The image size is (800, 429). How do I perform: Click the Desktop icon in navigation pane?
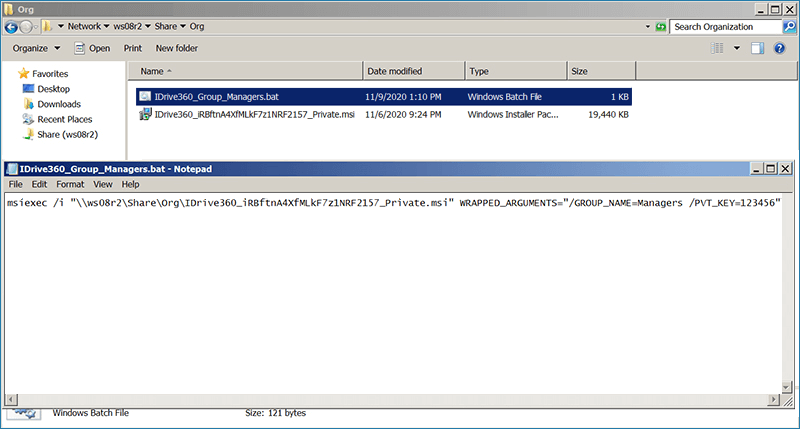tap(28, 89)
